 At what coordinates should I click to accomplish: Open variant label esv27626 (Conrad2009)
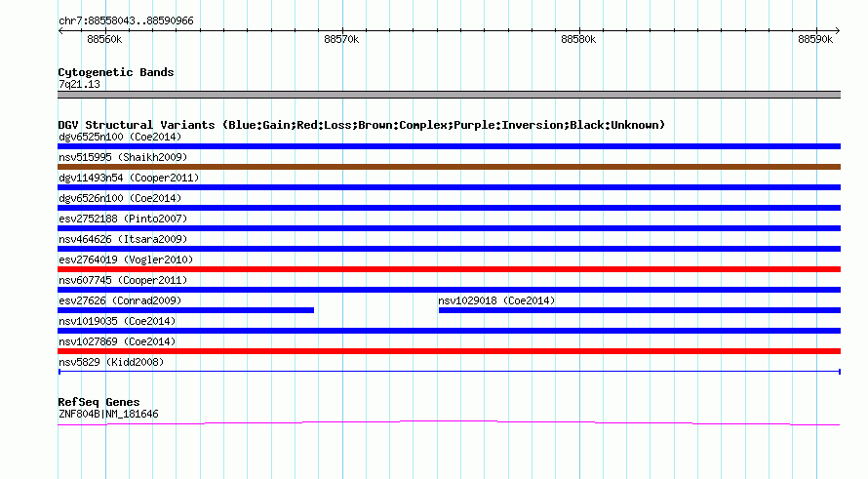coord(120,300)
